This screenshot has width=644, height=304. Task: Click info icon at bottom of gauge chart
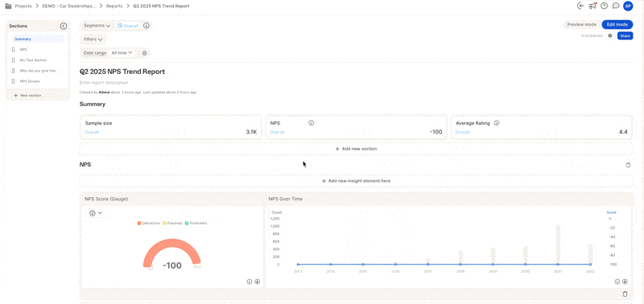click(x=249, y=281)
